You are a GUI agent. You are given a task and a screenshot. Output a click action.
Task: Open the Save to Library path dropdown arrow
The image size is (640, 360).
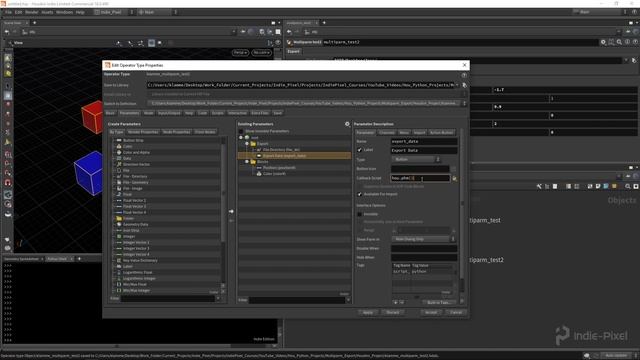pos(458,85)
